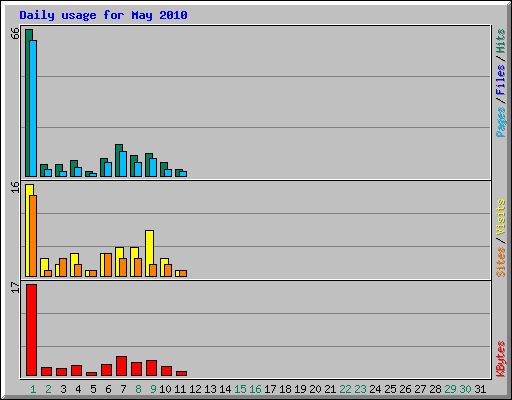Click day 19 on the x-axis
The height and width of the screenshot is (400, 512).
coord(300,389)
